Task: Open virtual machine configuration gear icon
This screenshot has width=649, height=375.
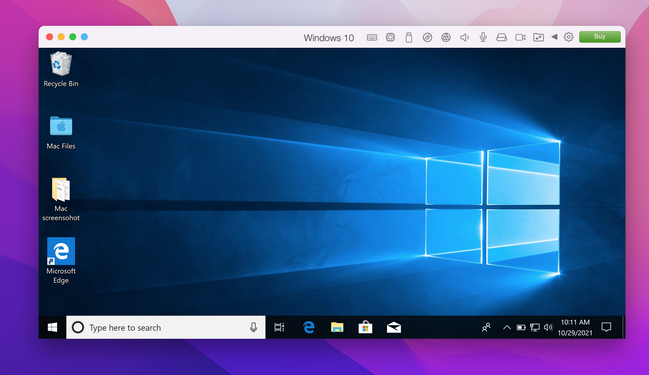Action: pyautogui.click(x=569, y=37)
